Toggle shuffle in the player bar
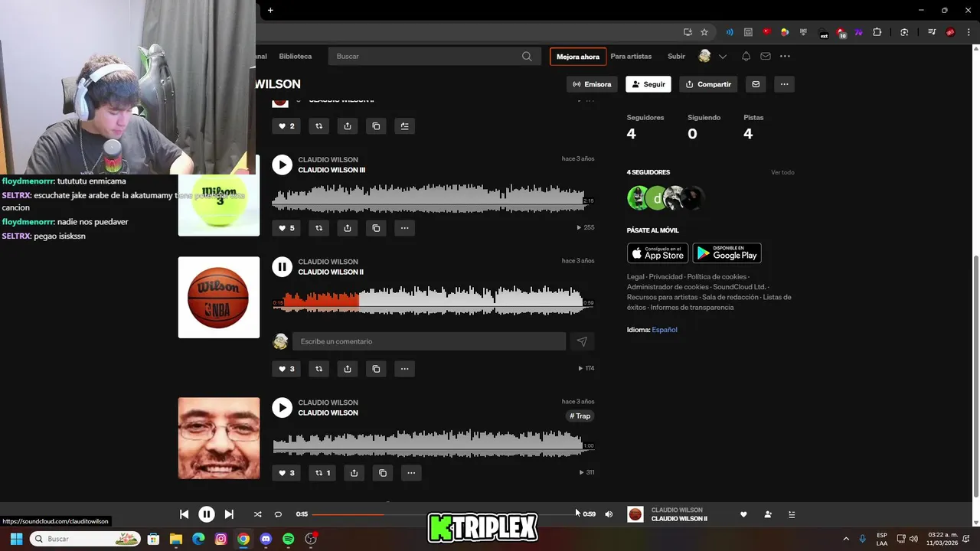This screenshot has height=551, width=980. tap(257, 514)
